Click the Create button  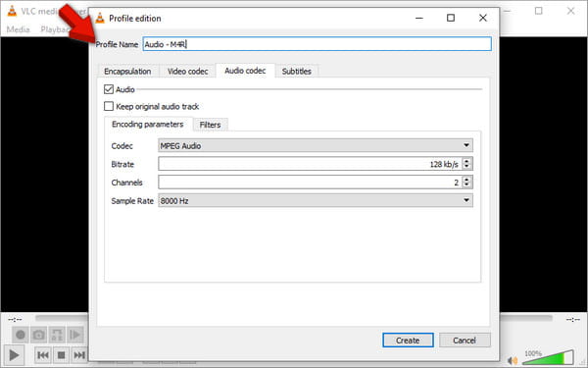408,341
